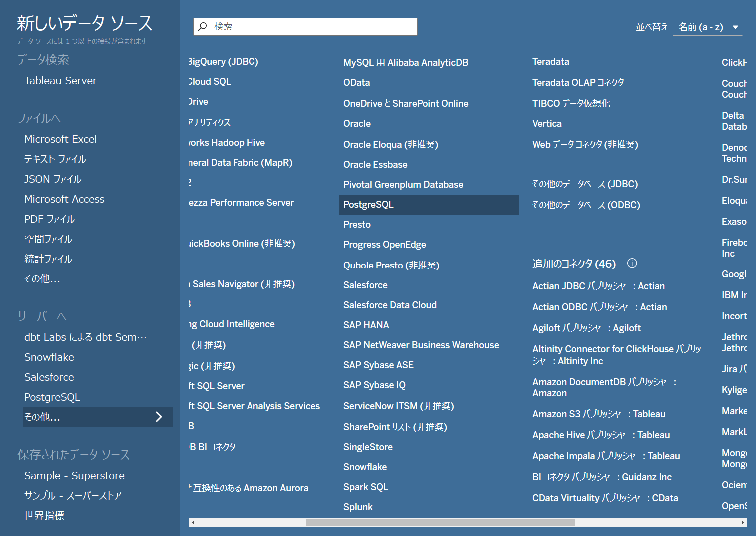Select JSON ファイル
This screenshot has height=536, width=756.
click(52, 179)
